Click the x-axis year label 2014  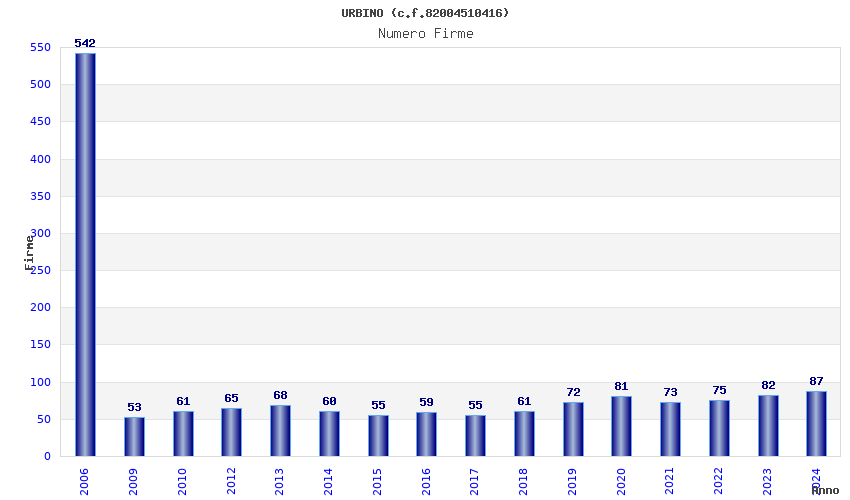329,482
